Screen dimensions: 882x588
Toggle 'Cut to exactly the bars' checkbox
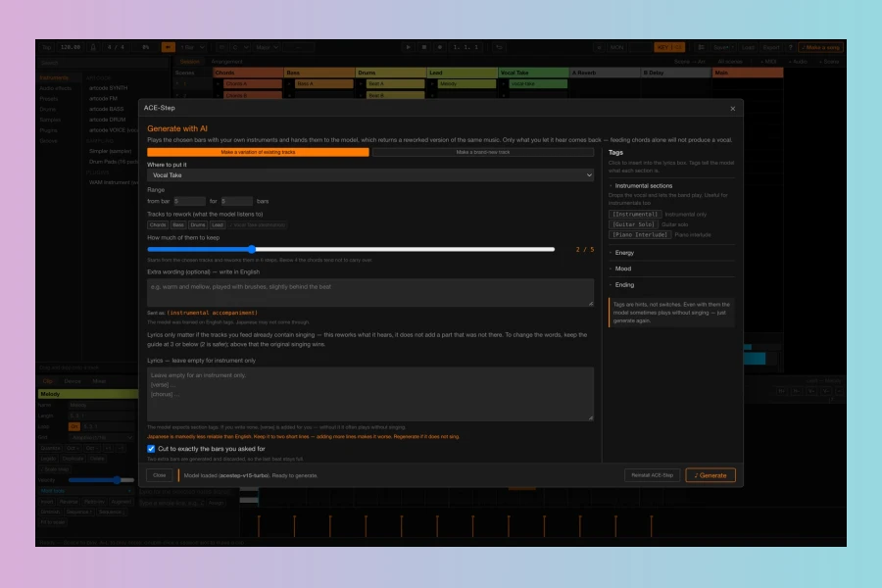[x=151, y=449]
